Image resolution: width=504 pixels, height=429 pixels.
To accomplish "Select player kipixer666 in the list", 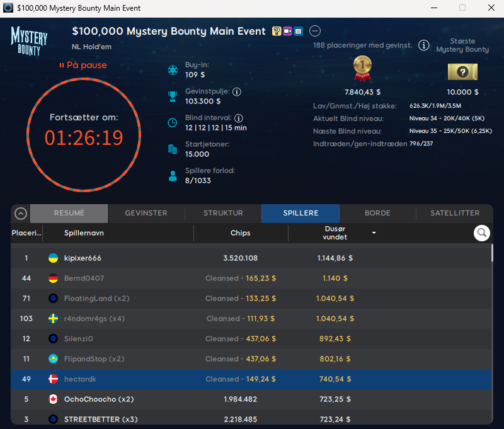I will point(83,258).
